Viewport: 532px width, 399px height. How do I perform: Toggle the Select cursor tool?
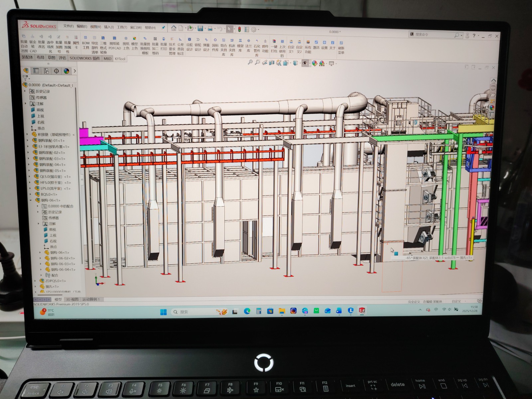pos(229,29)
